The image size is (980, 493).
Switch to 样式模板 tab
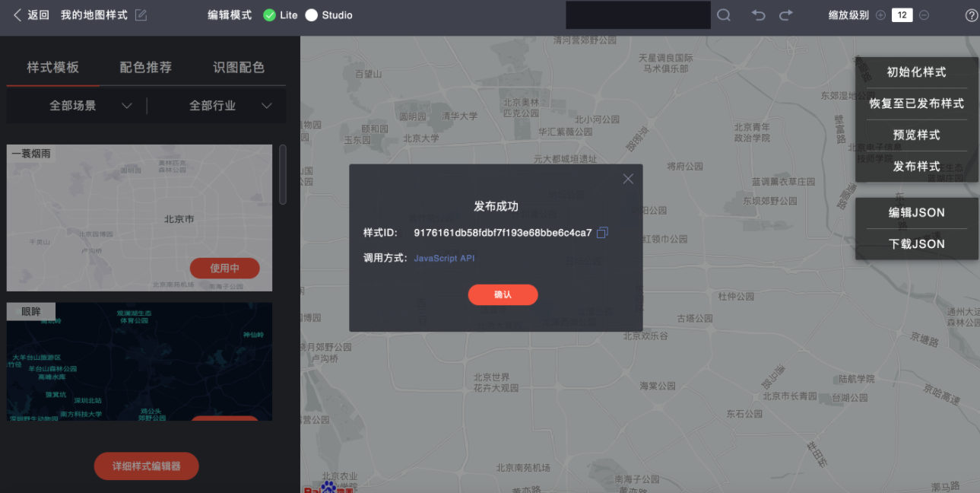tap(53, 68)
